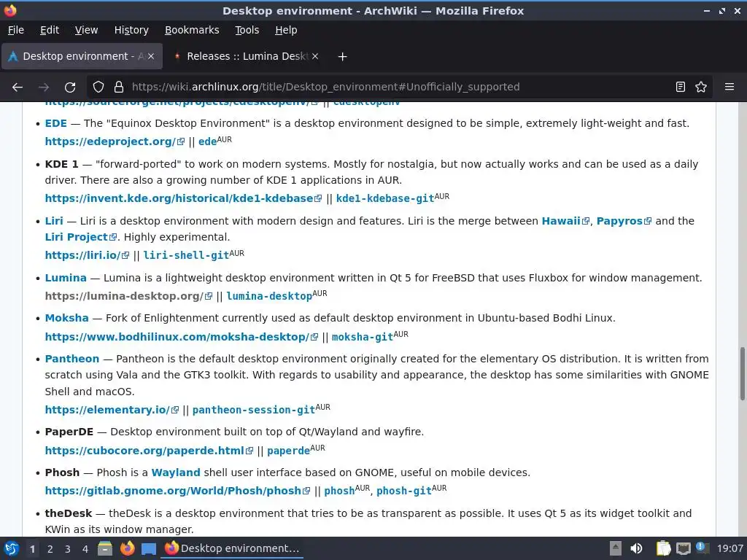Viewport: 747px width, 560px height.
Task: Open the Liri Project link
Action: 80,237
